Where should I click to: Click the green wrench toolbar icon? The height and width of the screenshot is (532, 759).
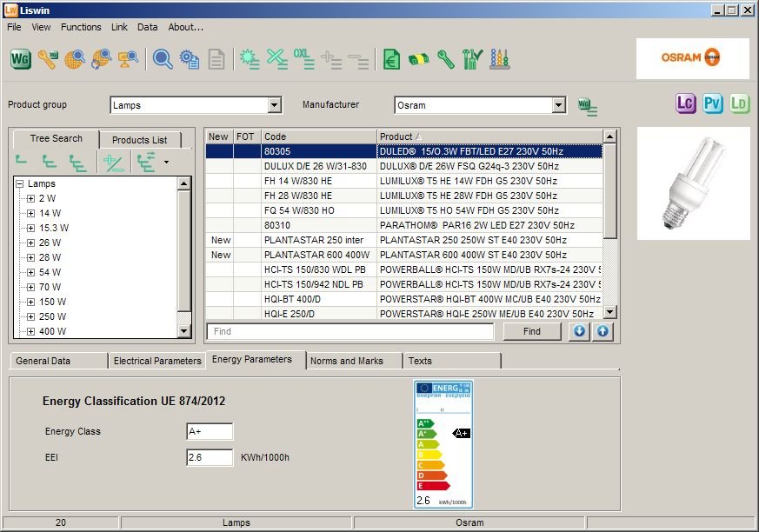pyautogui.click(x=446, y=59)
